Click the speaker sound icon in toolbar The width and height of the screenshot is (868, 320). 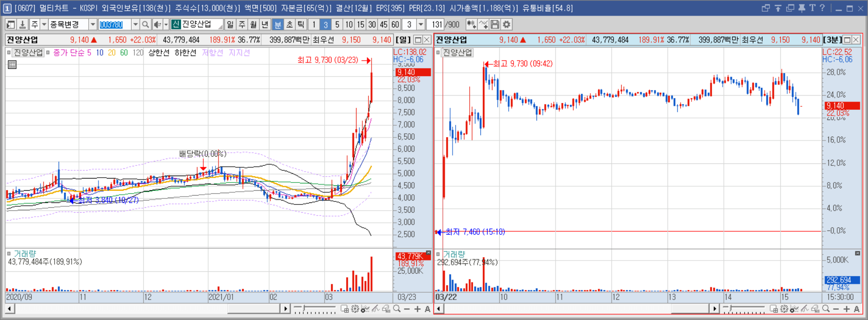[157, 24]
